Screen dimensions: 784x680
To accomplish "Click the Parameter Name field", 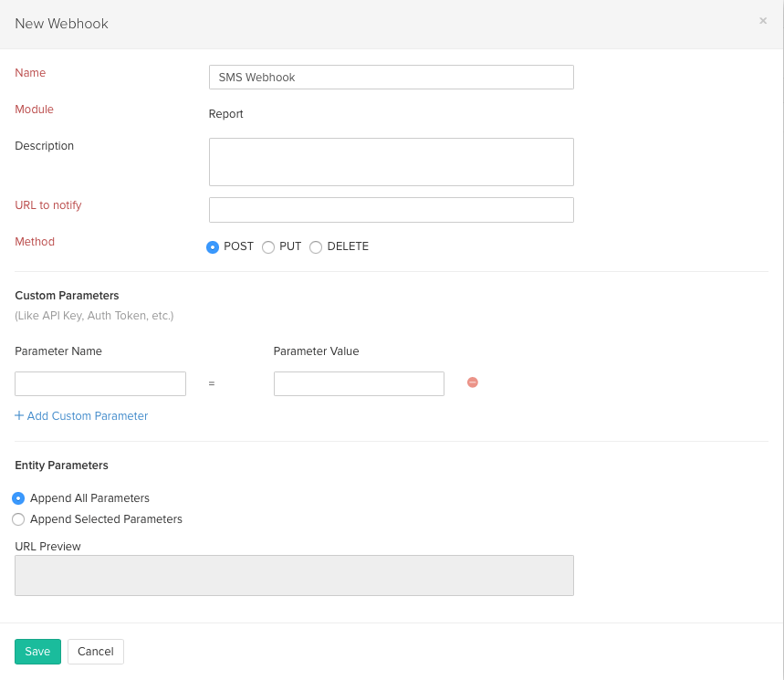I will pos(99,382).
